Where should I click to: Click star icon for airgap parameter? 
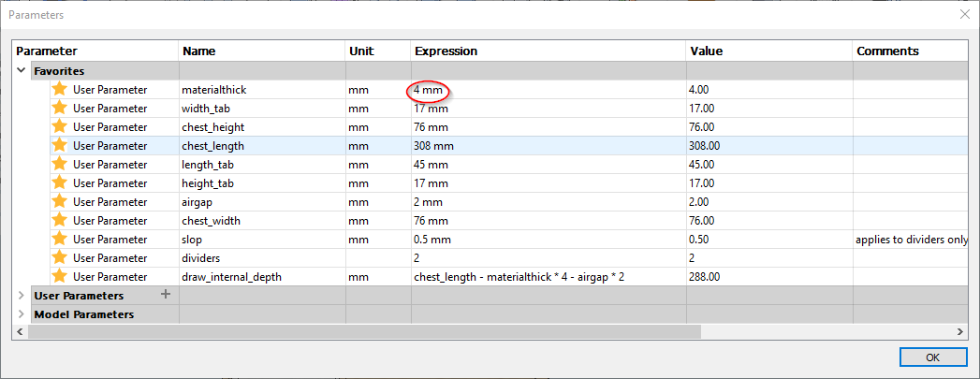coord(60,201)
